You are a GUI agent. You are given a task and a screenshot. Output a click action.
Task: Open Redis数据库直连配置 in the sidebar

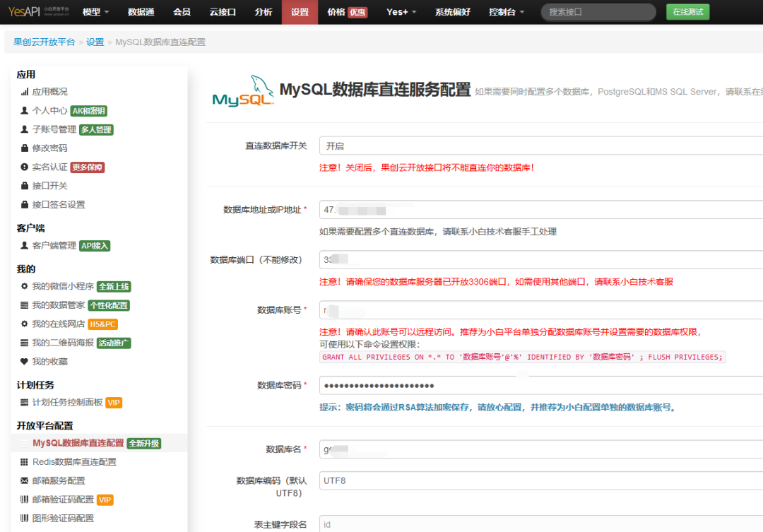[x=74, y=462]
